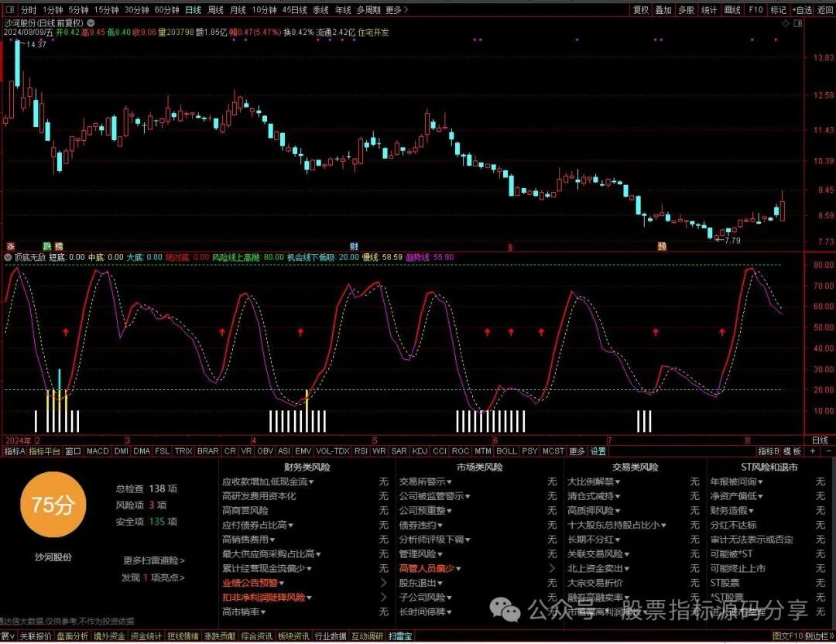This screenshot has width=836, height=644.
Task: Click the 图文F10 button
Action: coord(787,636)
